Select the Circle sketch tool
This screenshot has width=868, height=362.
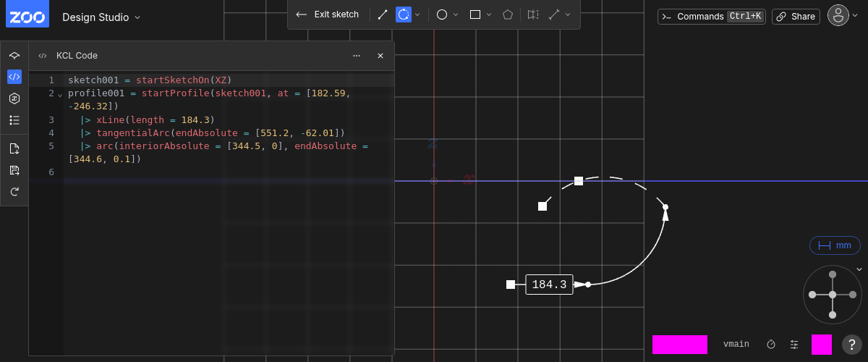tap(442, 14)
